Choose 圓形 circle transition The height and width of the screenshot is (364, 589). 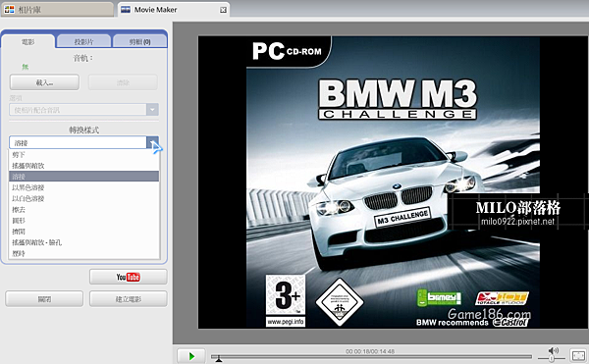(83, 221)
